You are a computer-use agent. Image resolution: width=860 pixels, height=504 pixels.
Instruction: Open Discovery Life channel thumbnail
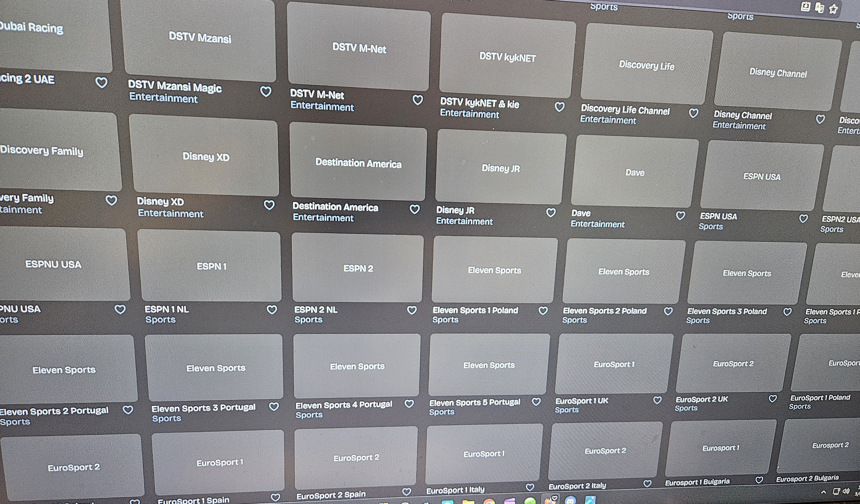(646, 65)
